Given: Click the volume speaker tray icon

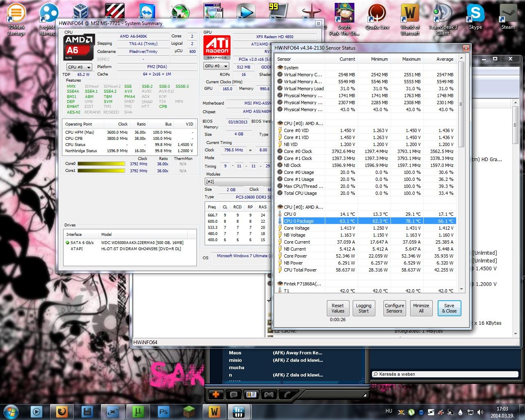Looking at the screenshot, I should 480,412.
